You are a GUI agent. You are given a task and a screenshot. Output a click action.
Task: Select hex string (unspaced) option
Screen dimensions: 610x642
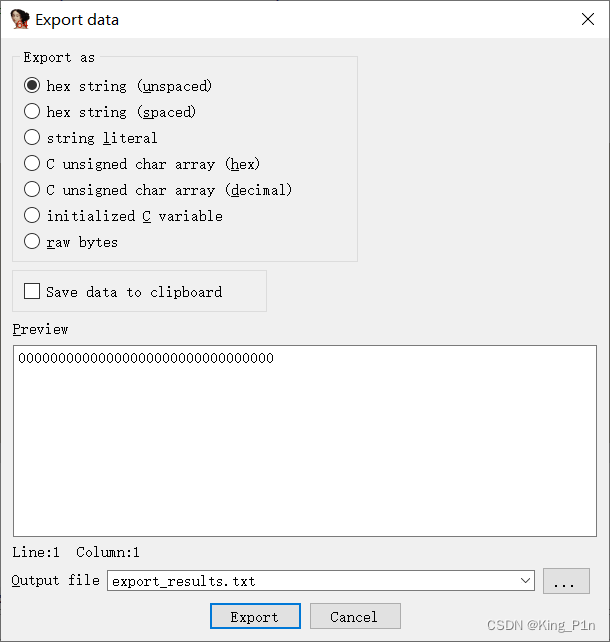(x=32, y=86)
